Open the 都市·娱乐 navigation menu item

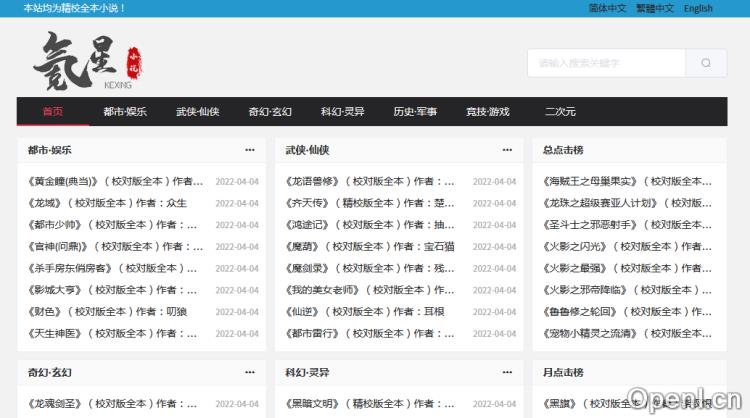(125, 111)
